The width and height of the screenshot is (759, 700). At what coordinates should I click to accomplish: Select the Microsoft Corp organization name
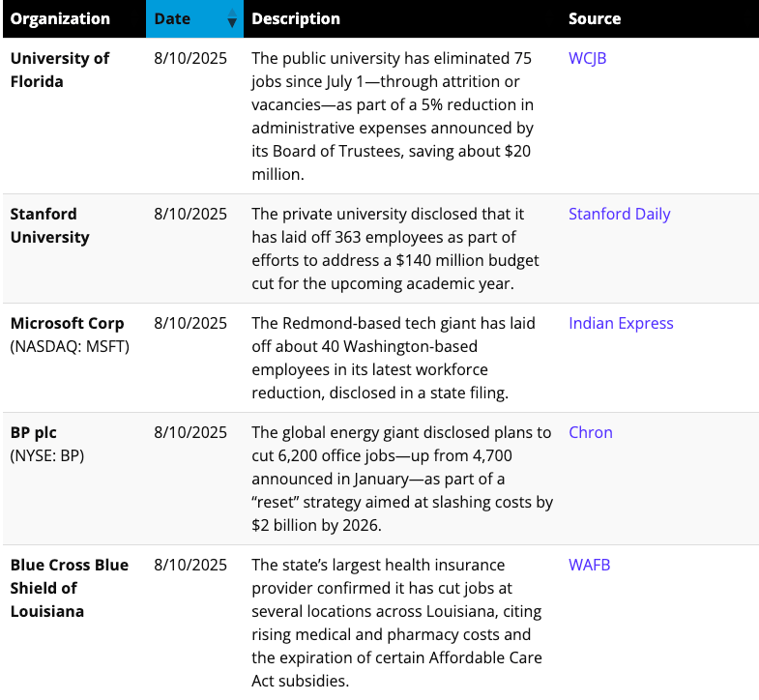68,323
